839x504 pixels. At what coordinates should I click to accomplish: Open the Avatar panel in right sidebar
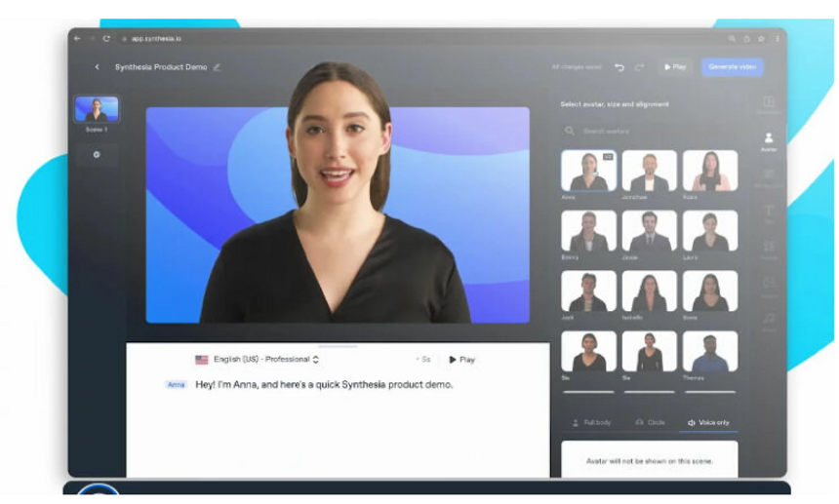[769, 141]
